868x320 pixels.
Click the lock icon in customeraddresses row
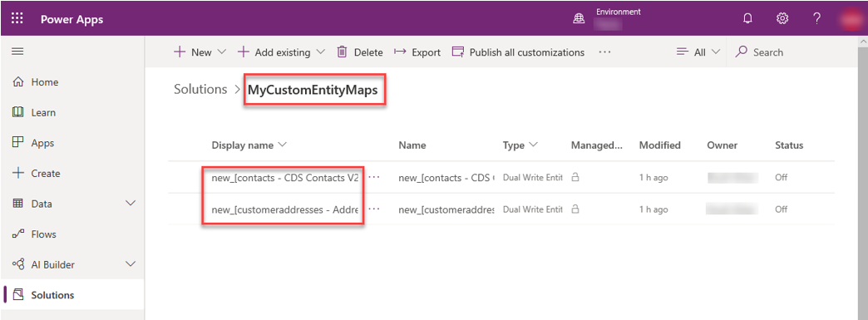point(575,209)
